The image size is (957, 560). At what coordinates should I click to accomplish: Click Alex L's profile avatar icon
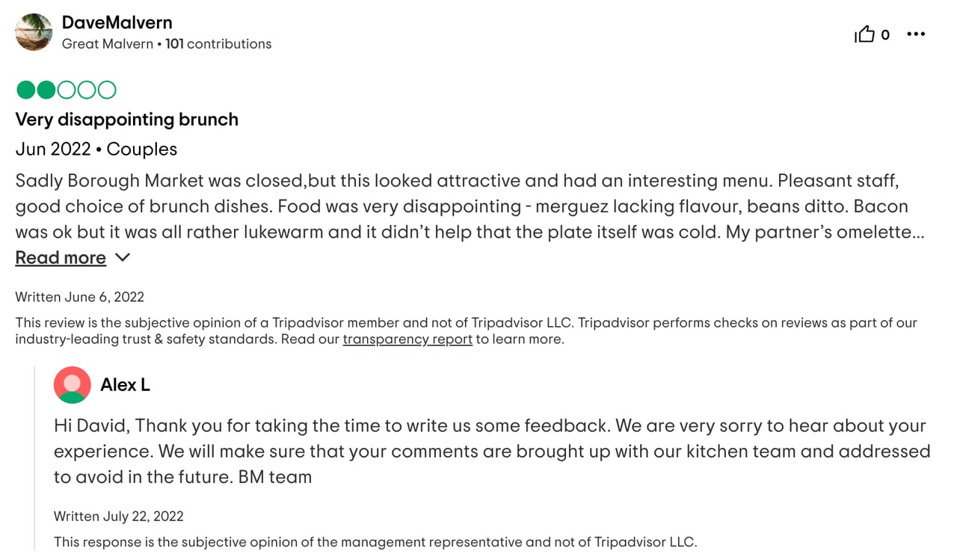(72, 384)
